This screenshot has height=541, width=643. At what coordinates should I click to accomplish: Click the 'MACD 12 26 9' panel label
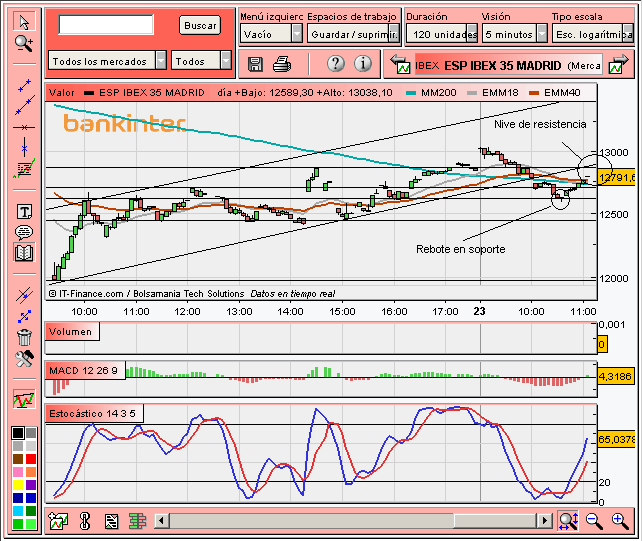point(84,370)
